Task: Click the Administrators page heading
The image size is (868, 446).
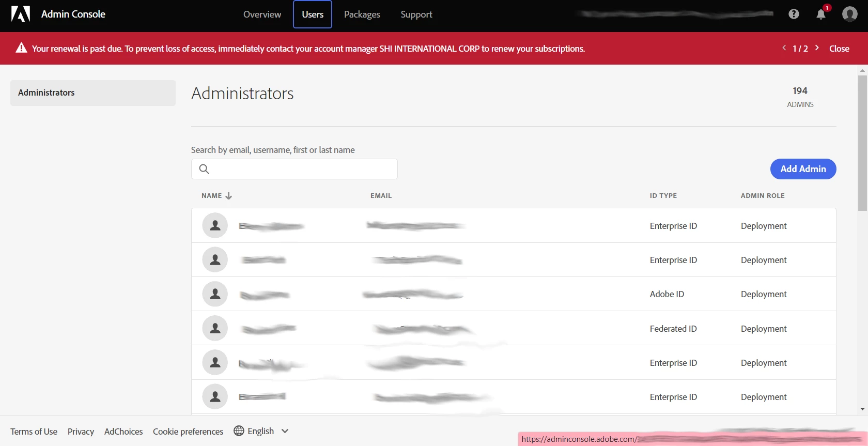Action: click(242, 94)
